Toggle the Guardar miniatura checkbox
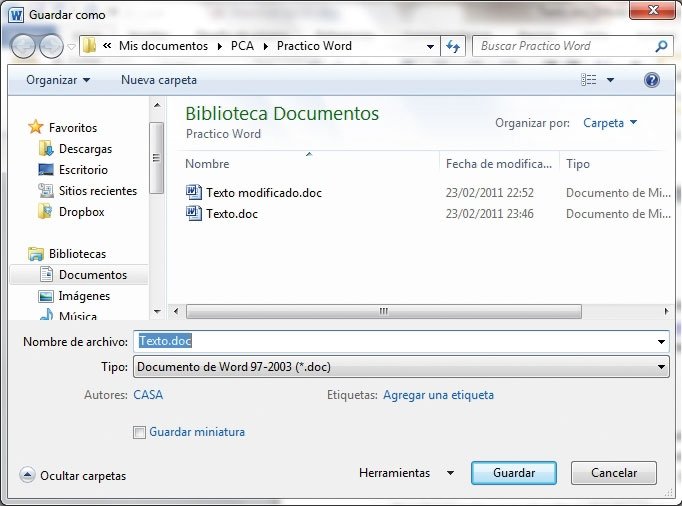Screen dimensions: 682x506 (139, 432)
